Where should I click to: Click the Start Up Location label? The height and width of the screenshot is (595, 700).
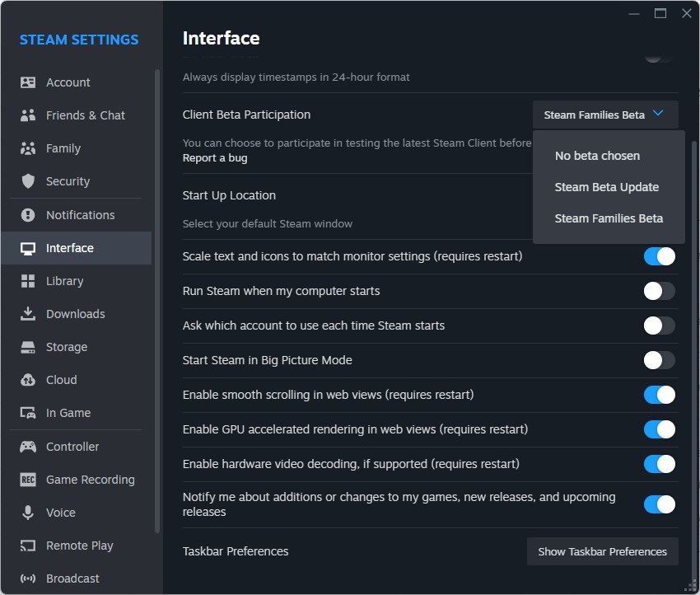[x=229, y=195]
